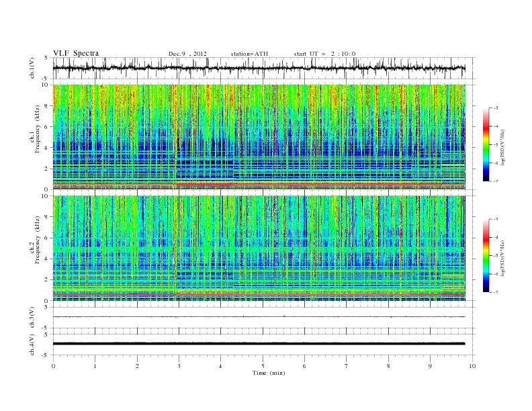This screenshot has width=532, height=411.
Task: Click the "-3" label on ch.1 colorbar
Action: [x=495, y=108]
